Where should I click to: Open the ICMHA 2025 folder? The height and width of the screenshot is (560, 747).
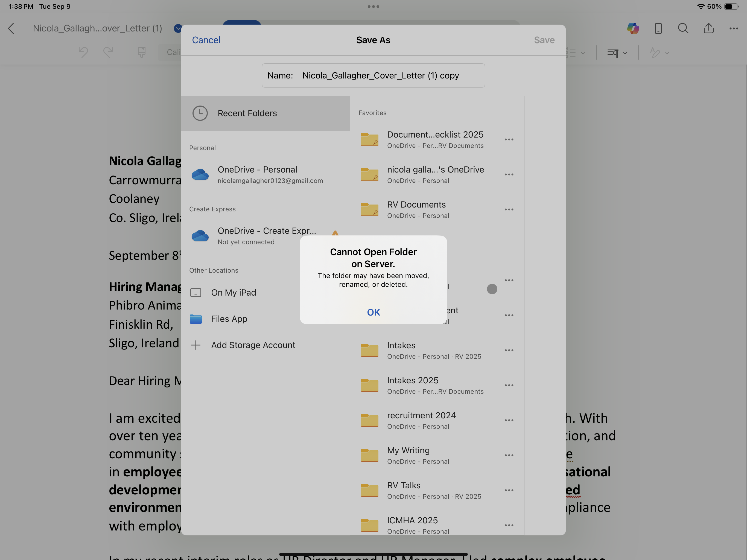click(437, 525)
